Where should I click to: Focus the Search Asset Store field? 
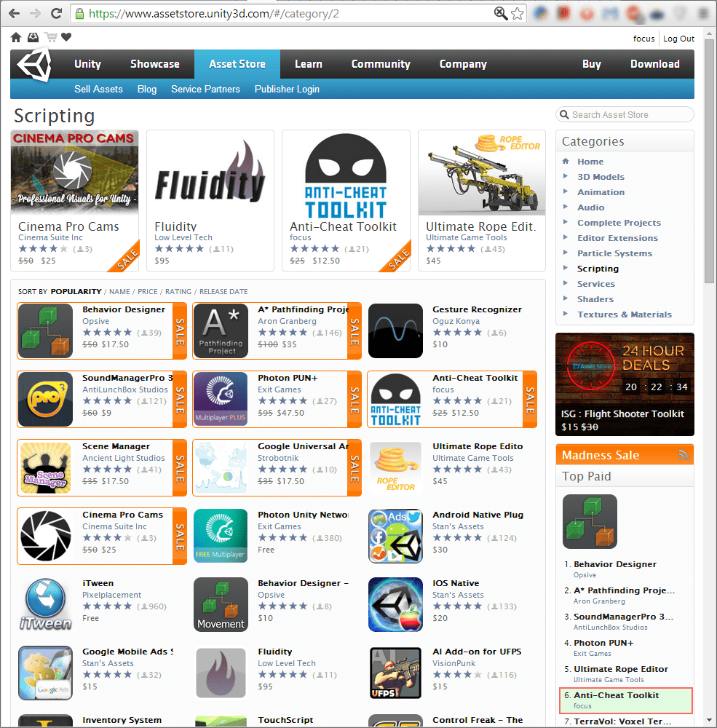625,115
